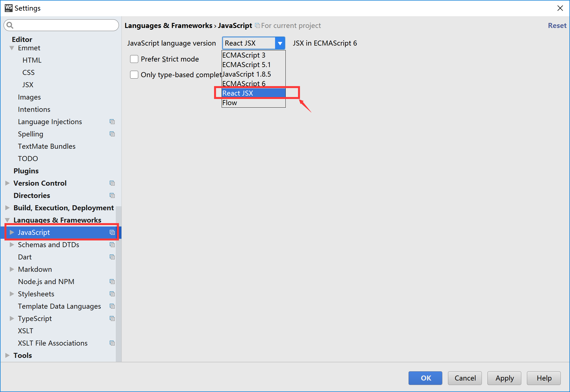Click the WebStorm logo in the title bar
Image resolution: width=570 pixels, height=392 pixels.
[x=8, y=8]
